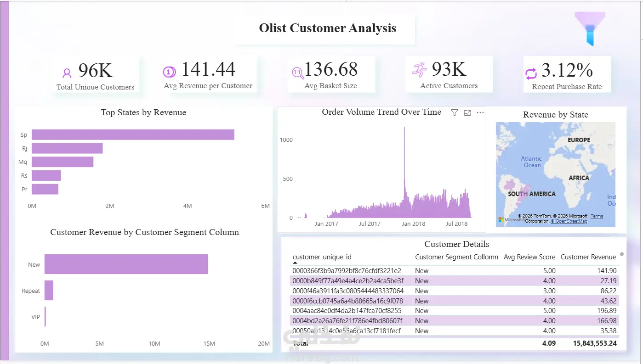Sort table by Customer Revenue header
This screenshot has height=364, width=643.
point(588,257)
